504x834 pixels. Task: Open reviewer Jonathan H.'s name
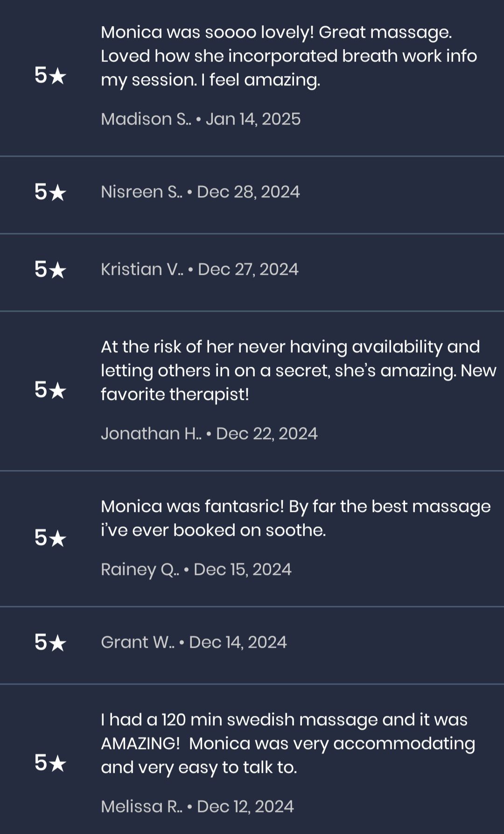(151, 434)
